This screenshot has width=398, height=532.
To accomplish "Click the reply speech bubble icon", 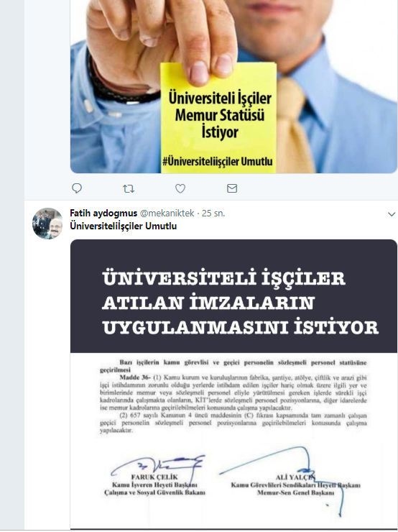I will click(x=77, y=188).
